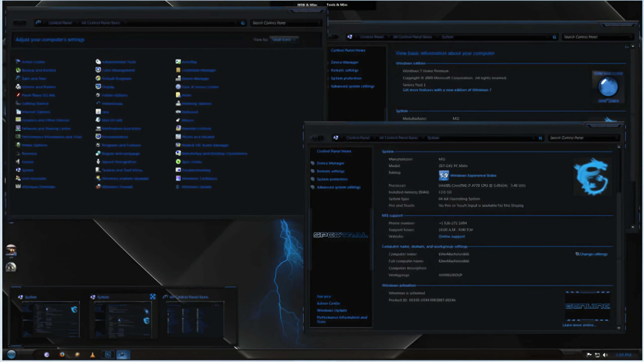The image size is (644, 362).
Task: Click Windows Update link in See also
Action: pyautogui.click(x=332, y=310)
